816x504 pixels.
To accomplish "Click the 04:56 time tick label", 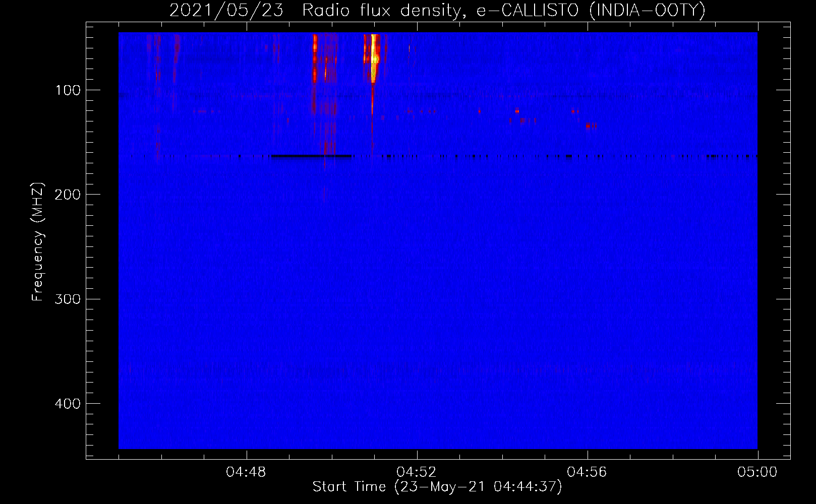I will (587, 472).
